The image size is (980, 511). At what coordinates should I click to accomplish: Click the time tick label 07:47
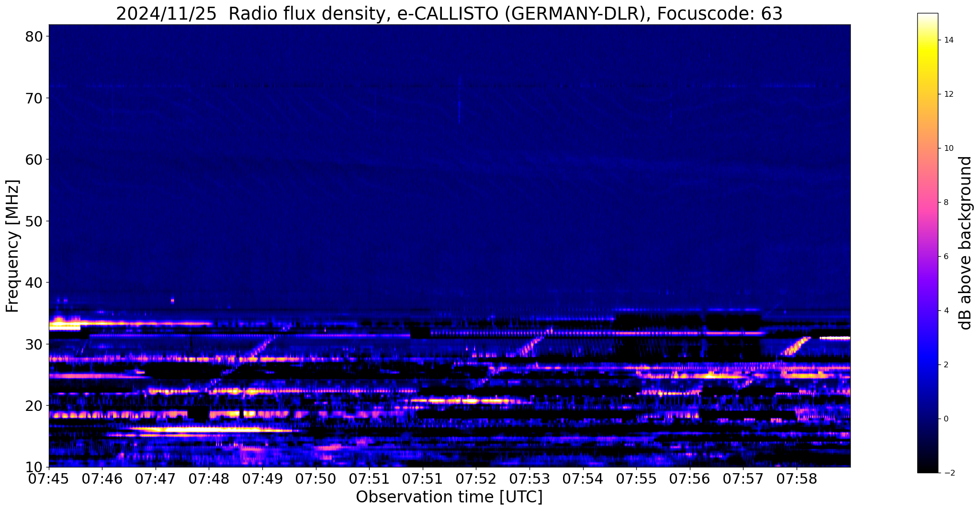156,479
